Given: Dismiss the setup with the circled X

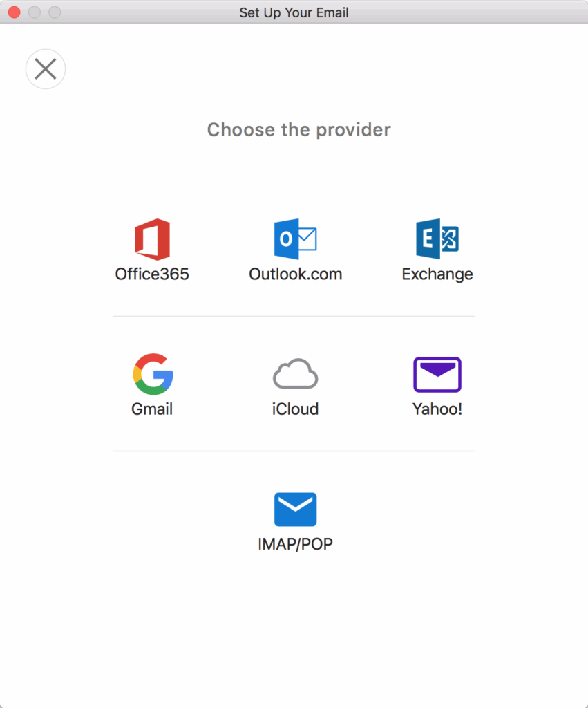Looking at the screenshot, I should [x=46, y=69].
